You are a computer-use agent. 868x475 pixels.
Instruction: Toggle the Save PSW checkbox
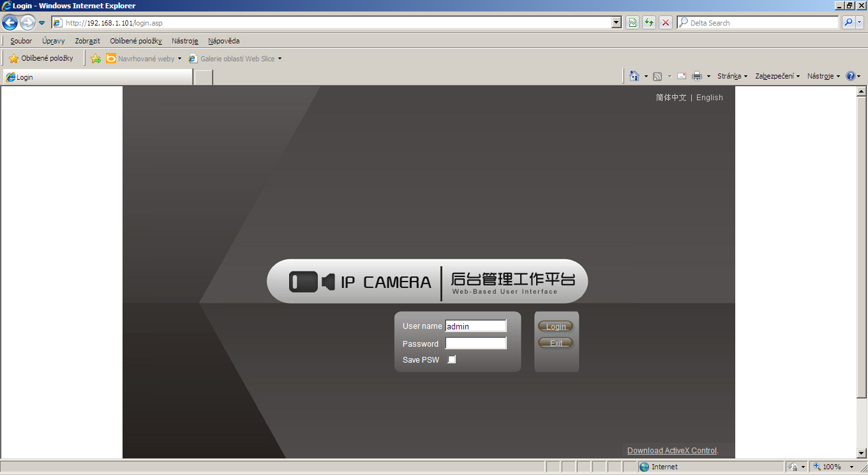pos(452,359)
